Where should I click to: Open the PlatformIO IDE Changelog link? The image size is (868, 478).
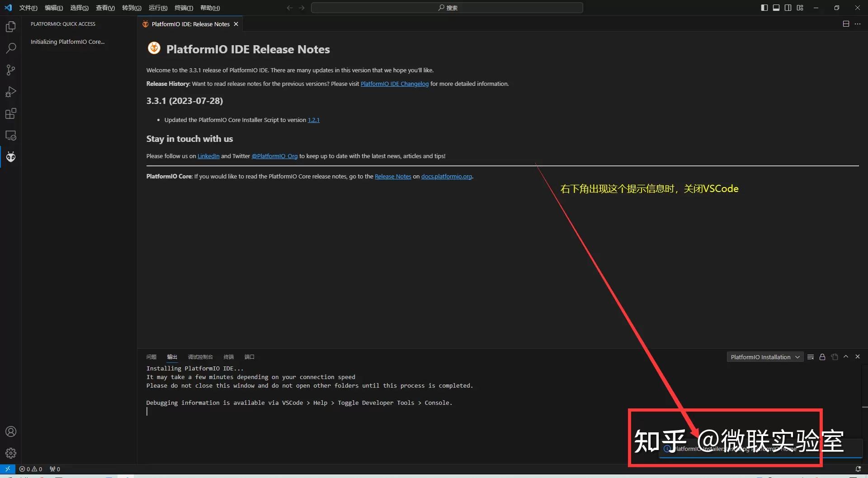click(394, 84)
